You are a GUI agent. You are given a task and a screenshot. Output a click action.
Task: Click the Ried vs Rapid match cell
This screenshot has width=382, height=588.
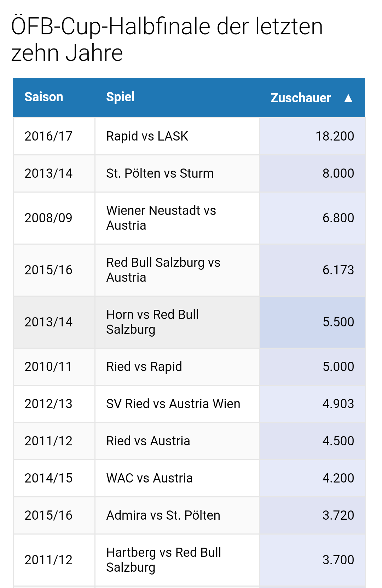pyautogui.click(x=177, y=367)
